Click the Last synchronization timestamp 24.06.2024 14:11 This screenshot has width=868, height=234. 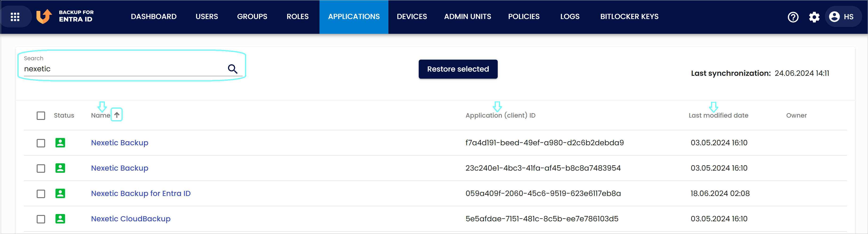pyautogui.click(x=802, y=73)
